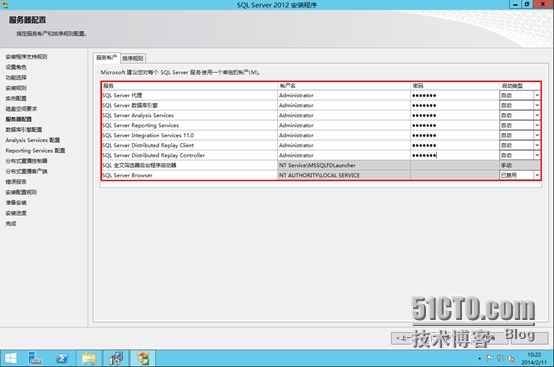Click the red-marked volume tray icon
The image size is (554, 367).
[x=511, y=359]
